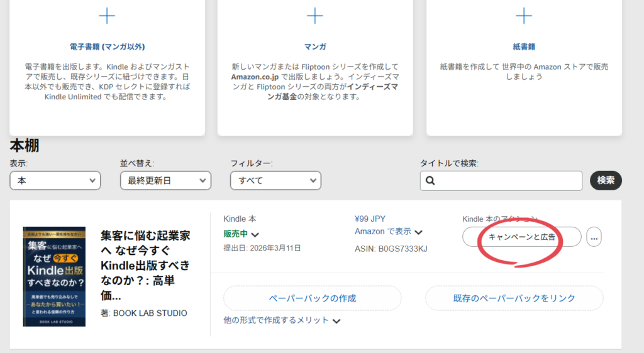Image resolution: width=644 pixels, height=353 pixels.
Task: Open the 表示 dropdown showing 本
Action: pyautogui.click(x=55, y=181)
